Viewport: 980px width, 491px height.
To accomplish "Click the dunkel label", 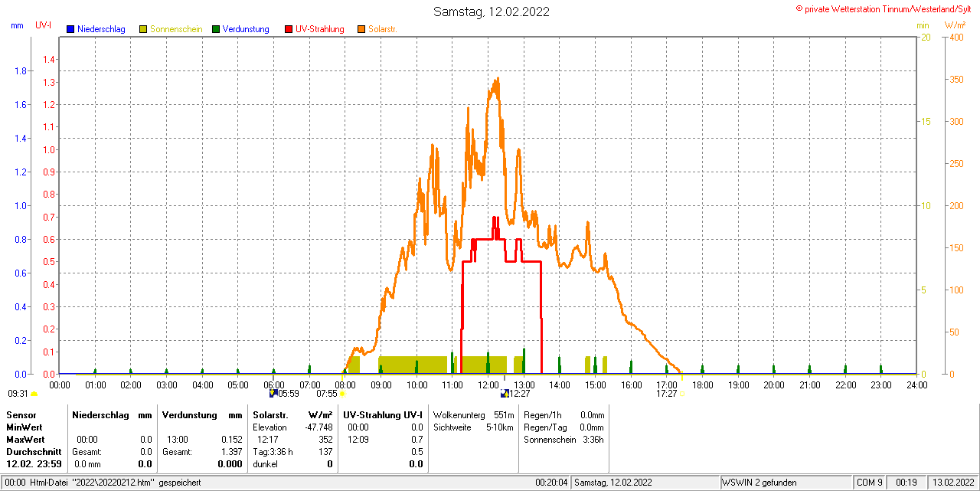I will coord(265,463).
